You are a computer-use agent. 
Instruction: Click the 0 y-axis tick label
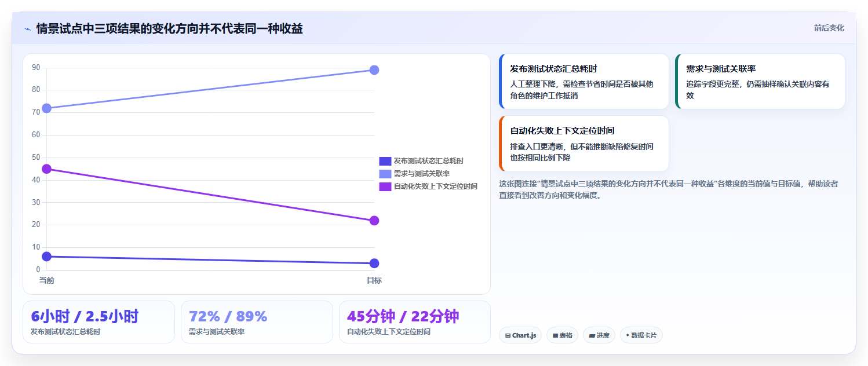click(x=38, y=270)
